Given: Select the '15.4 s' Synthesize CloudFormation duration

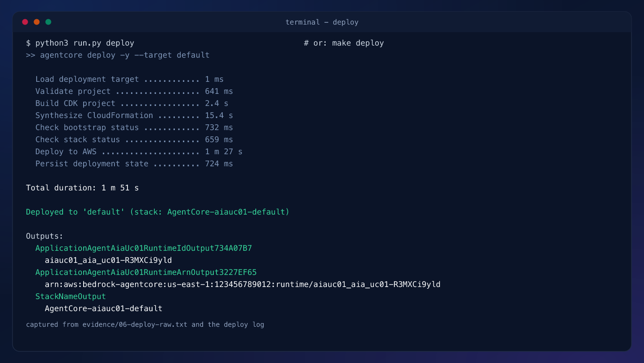Looking at the screenshot, I should (x=219, y=115).
